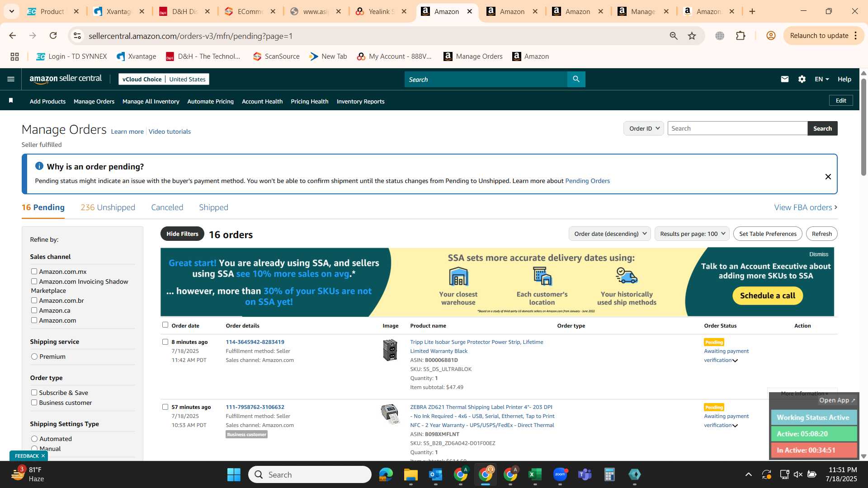This screenshot has height=488, width=868.
Task: Open Excel from taskbar
Action: pyautogui.click(x=535, y=474)
